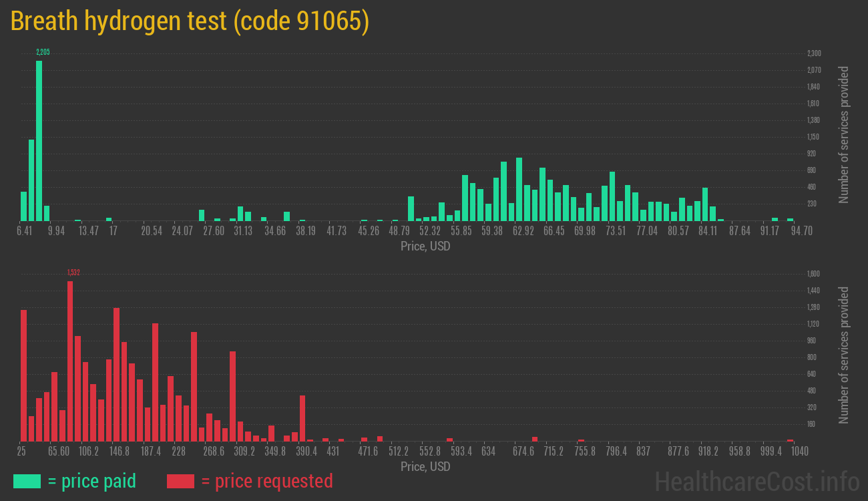Click the first red bar at price 25
Image resolution: width=868 pixels, height=501 pixels.
click(x=23, y=375)
